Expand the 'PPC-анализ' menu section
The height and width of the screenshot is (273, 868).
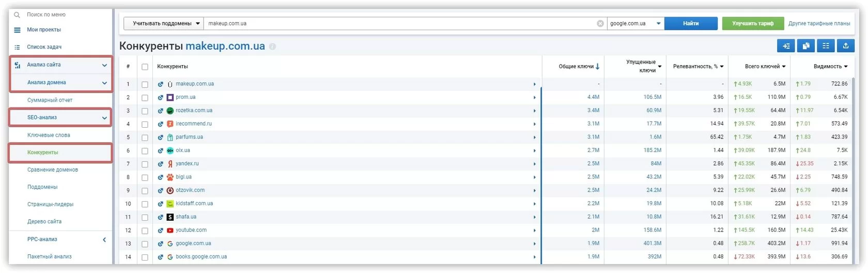(104, 240)
